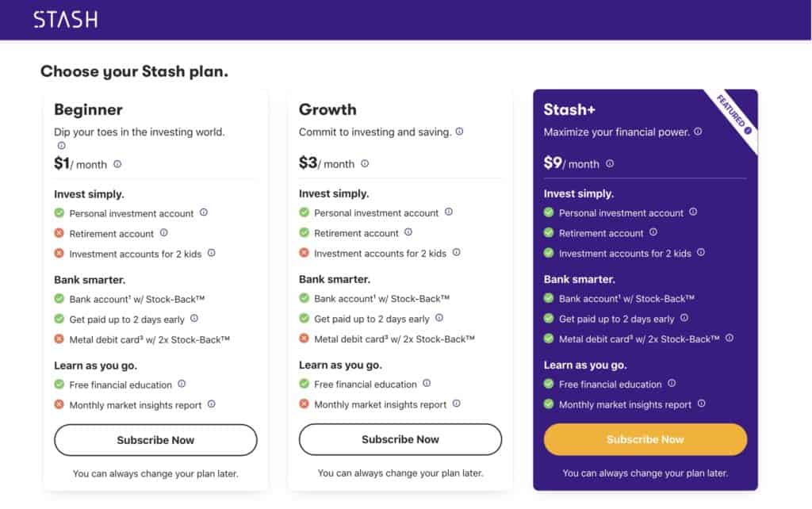The image size is (812, 509).
Task: Click info icon next to Stash+ $9/month
Action: point(610,163)
